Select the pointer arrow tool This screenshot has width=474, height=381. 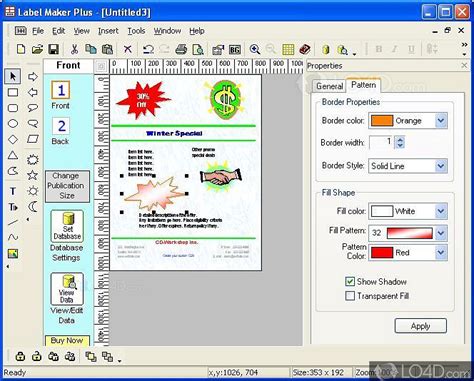[13, 77]
